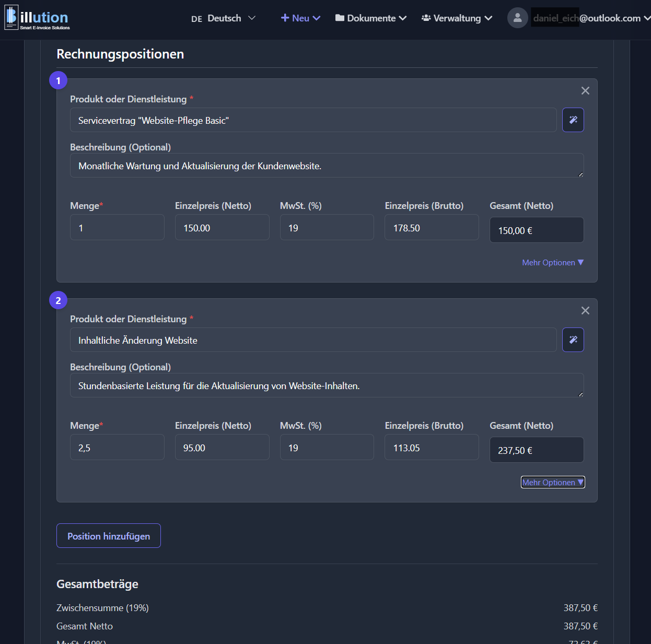Click the Billution logo
The height and width of the screenshot is (644, 651).
[37, 18]
